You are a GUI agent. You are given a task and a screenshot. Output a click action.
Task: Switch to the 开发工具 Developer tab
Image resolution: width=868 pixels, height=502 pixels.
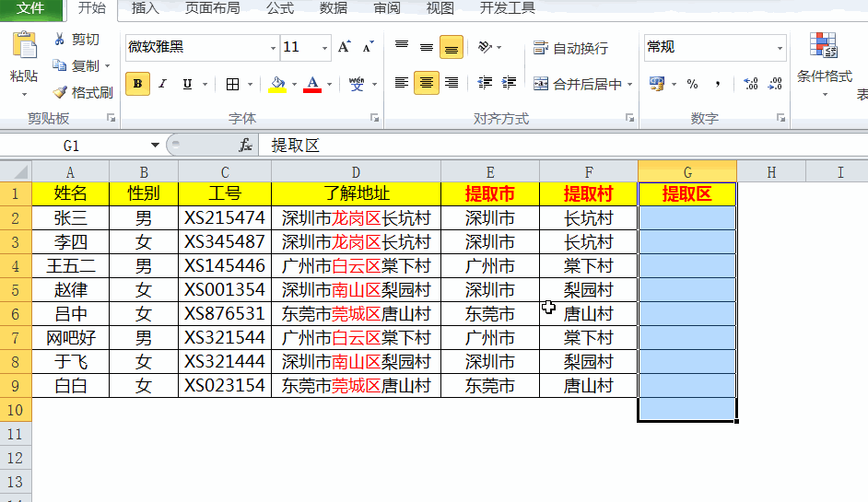coord(507,8)
